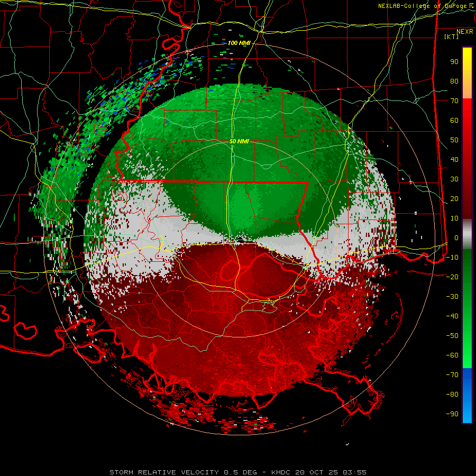Click the blue bottom segment of the color bar
The width and height of the screenshot is (476, 476).
point(467,396)
